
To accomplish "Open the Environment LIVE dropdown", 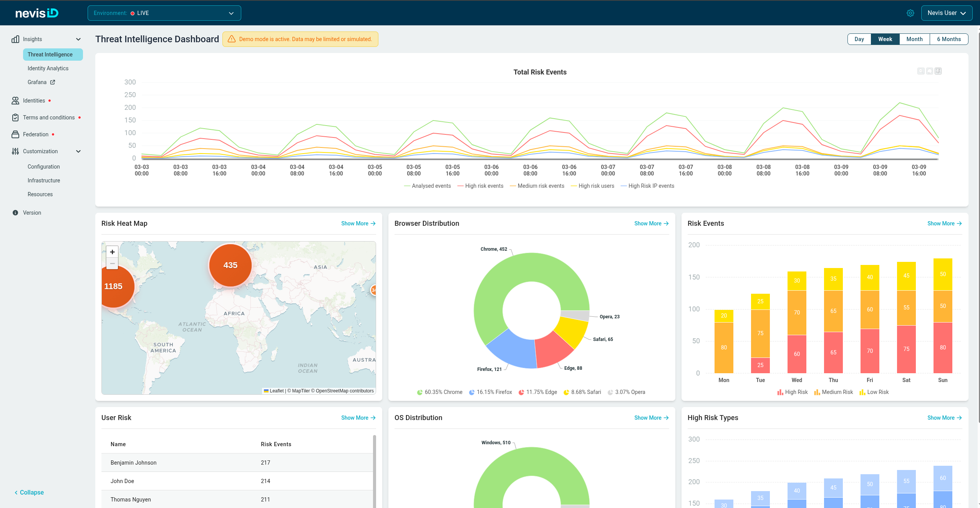I will pos(164,13).
